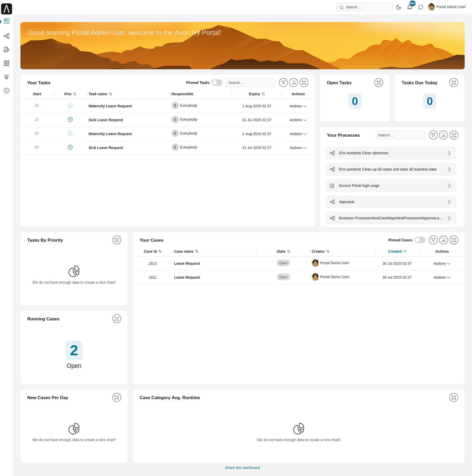This screenshot has height=476, width=472.
Task: Enable the Pinned Tasks toggle
Action: pos(217,82)
